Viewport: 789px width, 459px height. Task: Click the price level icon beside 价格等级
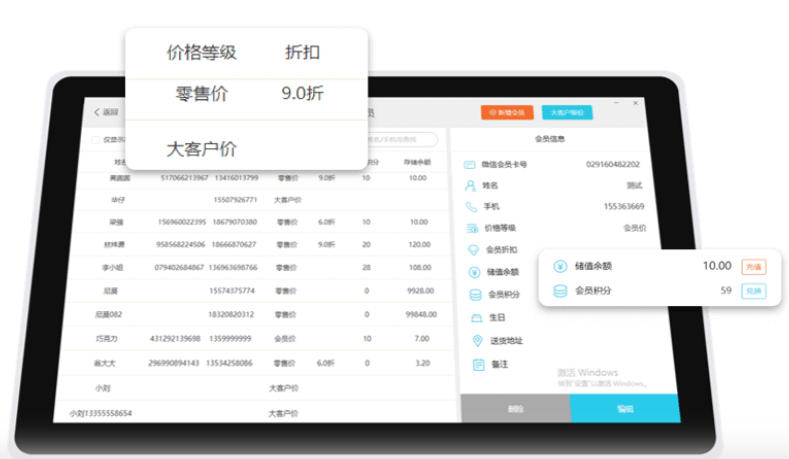pyautogui.click(x=472, y=228)
